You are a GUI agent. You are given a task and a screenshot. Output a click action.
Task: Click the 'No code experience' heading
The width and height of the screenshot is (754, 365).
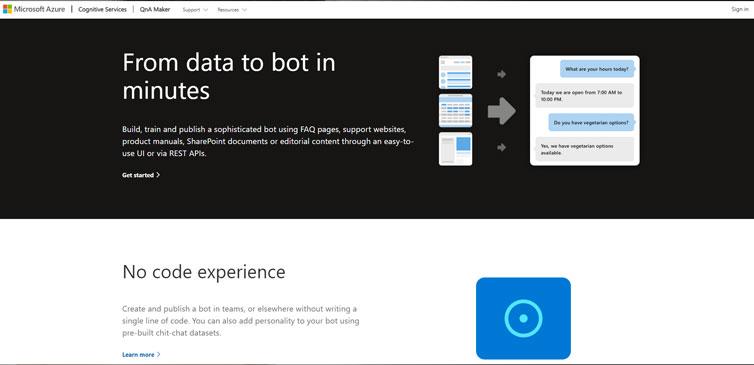click(x=204, y=272)
